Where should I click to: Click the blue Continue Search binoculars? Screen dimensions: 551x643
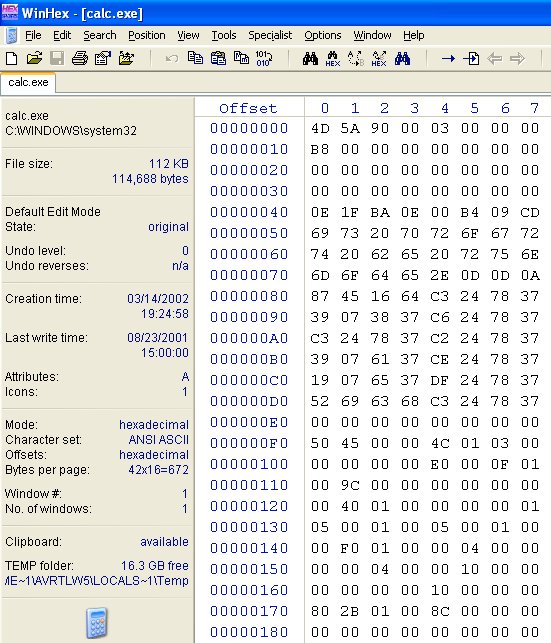point(403,59)
